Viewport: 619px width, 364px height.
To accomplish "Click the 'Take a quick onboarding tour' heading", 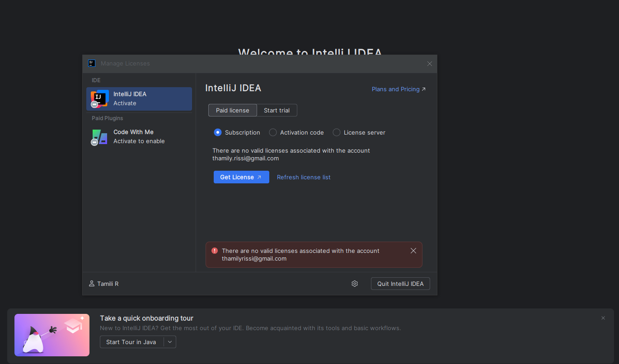I will click(147, 318).
